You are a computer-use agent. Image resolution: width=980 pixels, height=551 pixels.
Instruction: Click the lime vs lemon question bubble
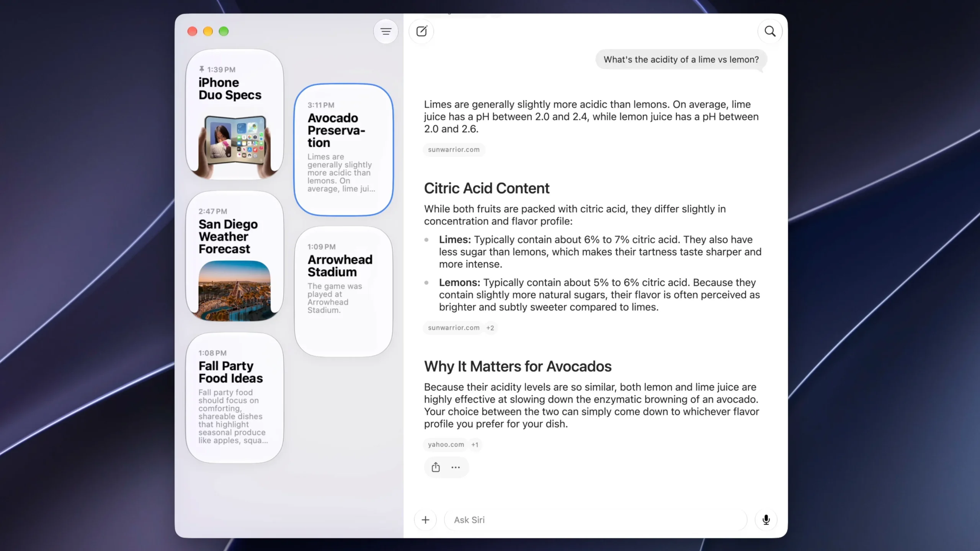(681, 60)
